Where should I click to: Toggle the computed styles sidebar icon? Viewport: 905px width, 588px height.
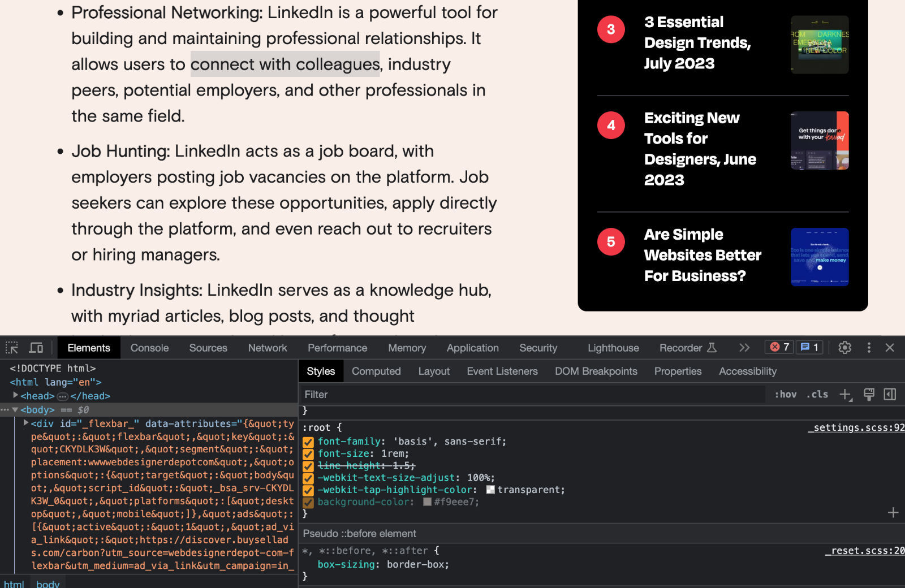890,395
